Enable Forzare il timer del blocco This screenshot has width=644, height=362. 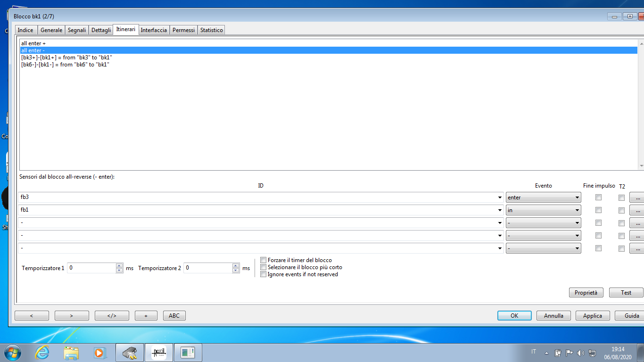(x=264, y=260)
